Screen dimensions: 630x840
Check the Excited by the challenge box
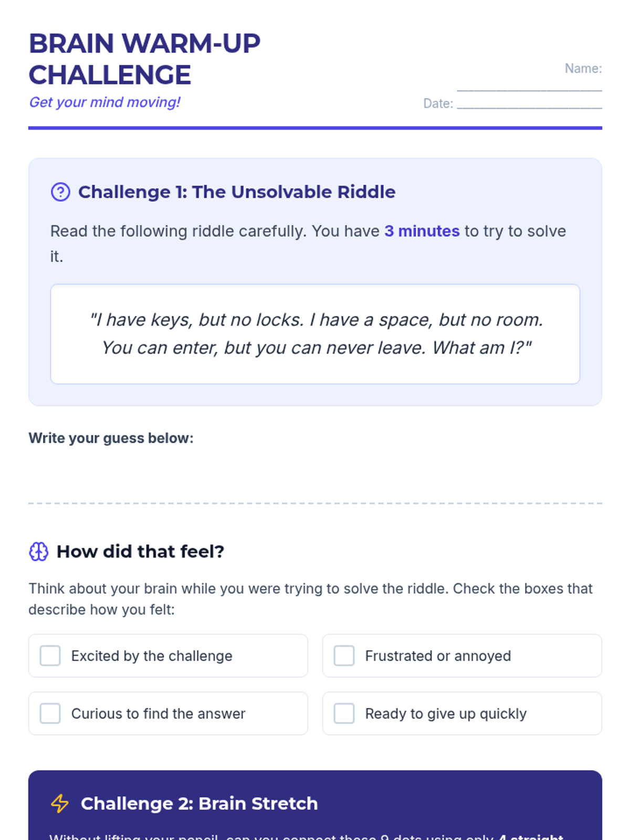pos(50,656)
